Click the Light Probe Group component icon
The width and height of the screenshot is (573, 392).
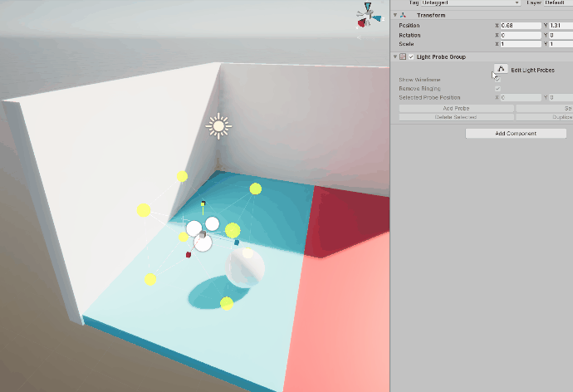[x=404, y=56]
